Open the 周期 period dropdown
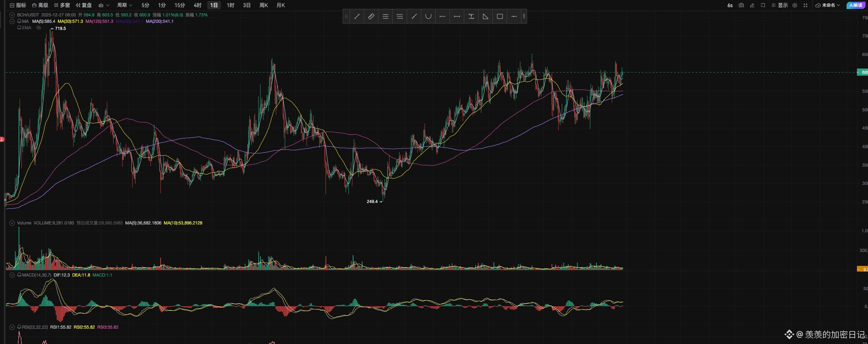Viewport: 868px width, 344px height. [x=124, y=5]
